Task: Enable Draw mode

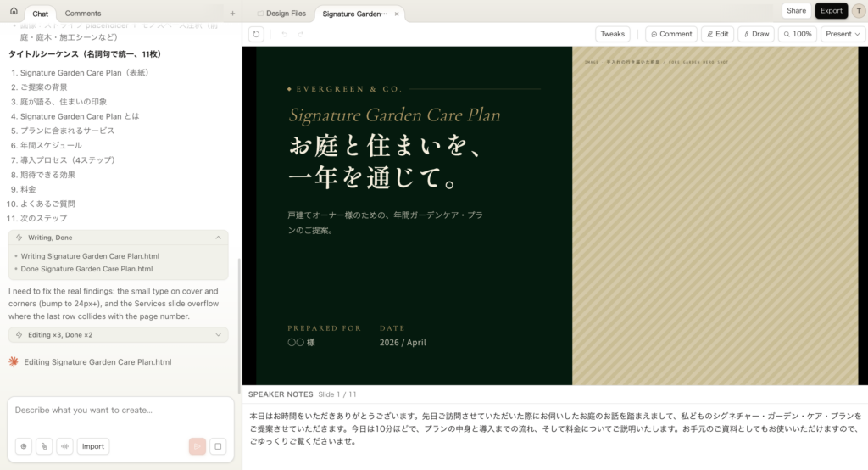Action: (755, 34)
